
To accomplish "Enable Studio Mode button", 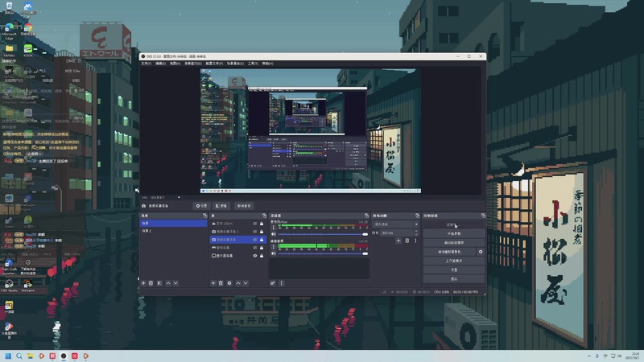I will (x=454, y=261).
